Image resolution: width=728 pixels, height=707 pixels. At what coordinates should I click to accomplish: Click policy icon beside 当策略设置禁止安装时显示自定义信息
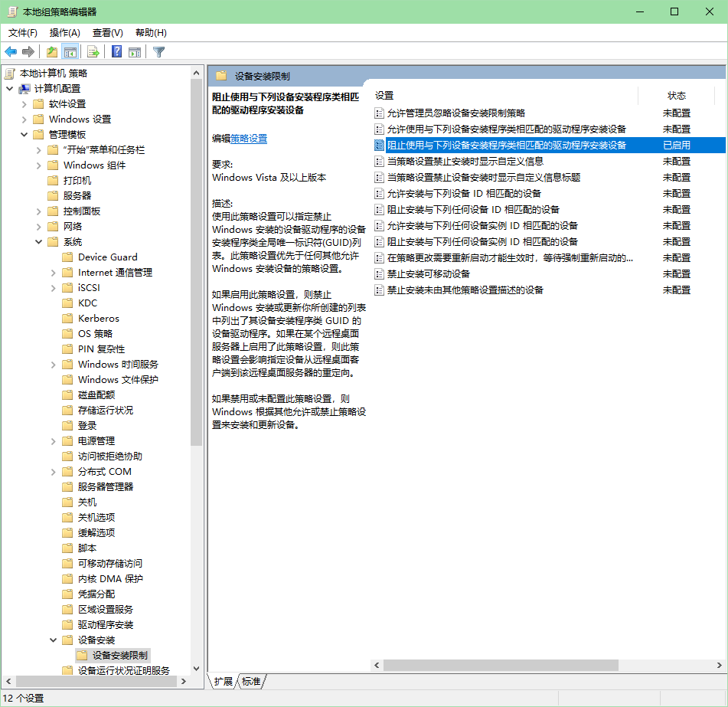tap(380, 162)
